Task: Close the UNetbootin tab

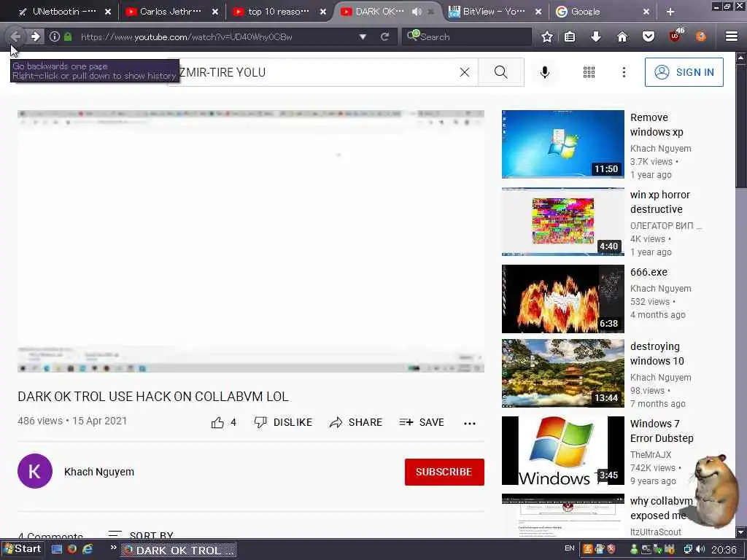Action: coord(108,12)
